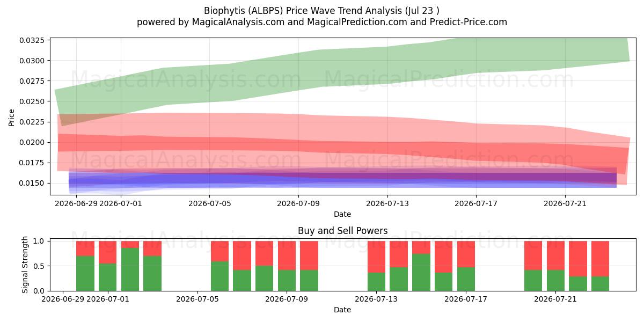Click the last bar's red sell segment
This screenshot has height=322, width=644.
point(600,259)
